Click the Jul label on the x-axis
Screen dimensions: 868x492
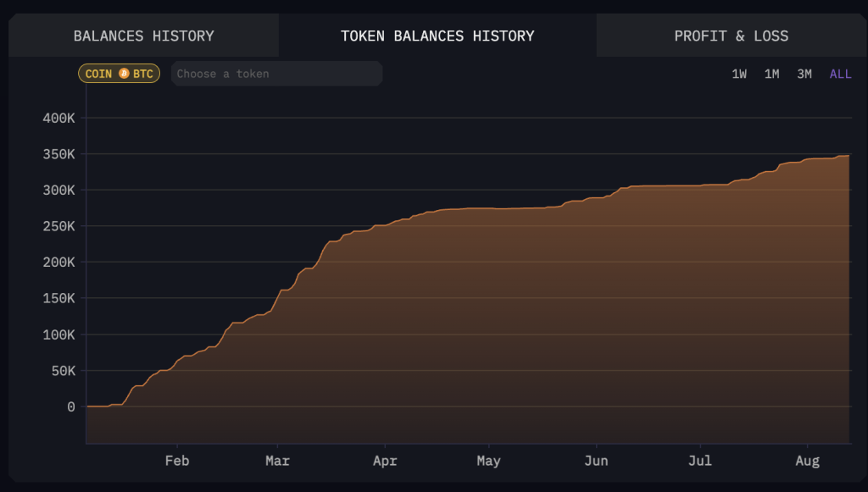click(x=700, y=461)
